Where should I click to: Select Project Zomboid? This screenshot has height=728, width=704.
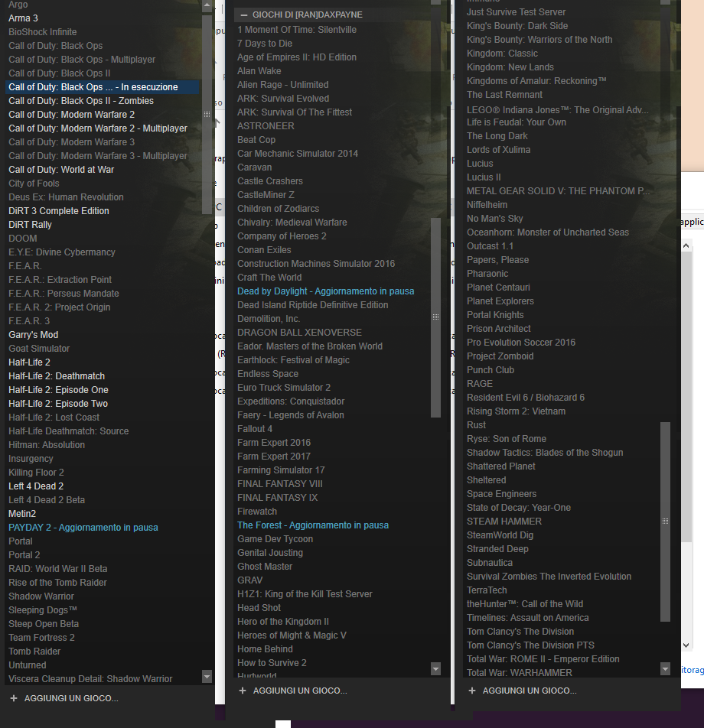tap(500, 356)
